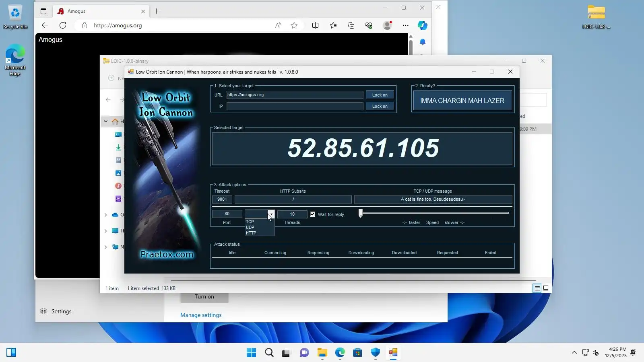Viewport: 644px width, 362px height.
Task: Click the Port field showing 80
Action: pyautogui.click(x=227, y=214)
